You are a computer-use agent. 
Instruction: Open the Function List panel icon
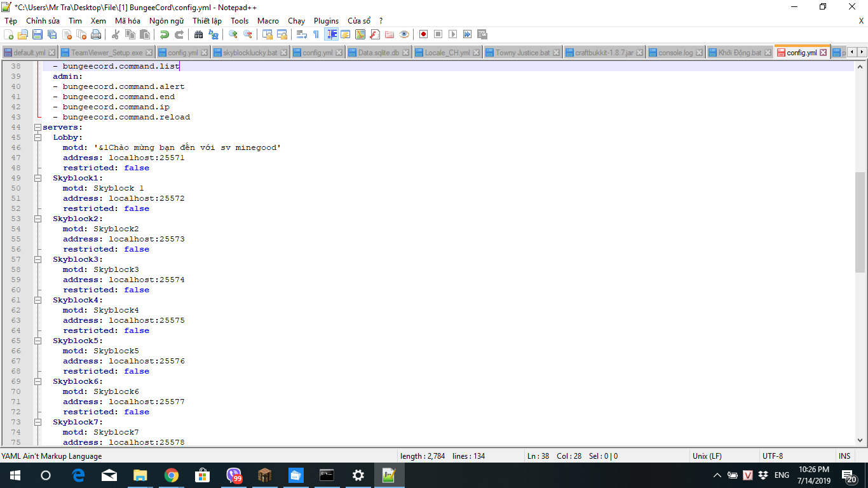pyautogui.click(x=375, y=34)
